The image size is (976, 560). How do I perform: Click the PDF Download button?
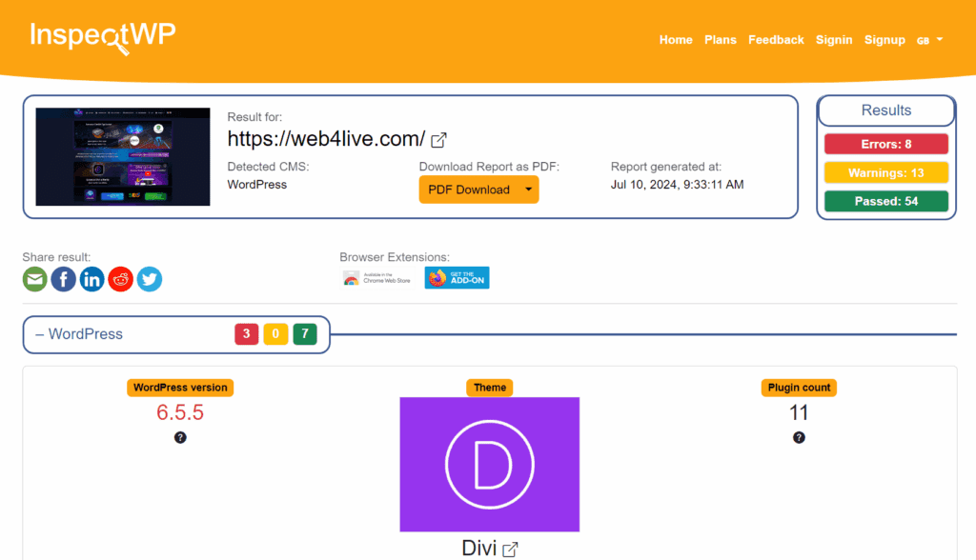pos(469,190)
